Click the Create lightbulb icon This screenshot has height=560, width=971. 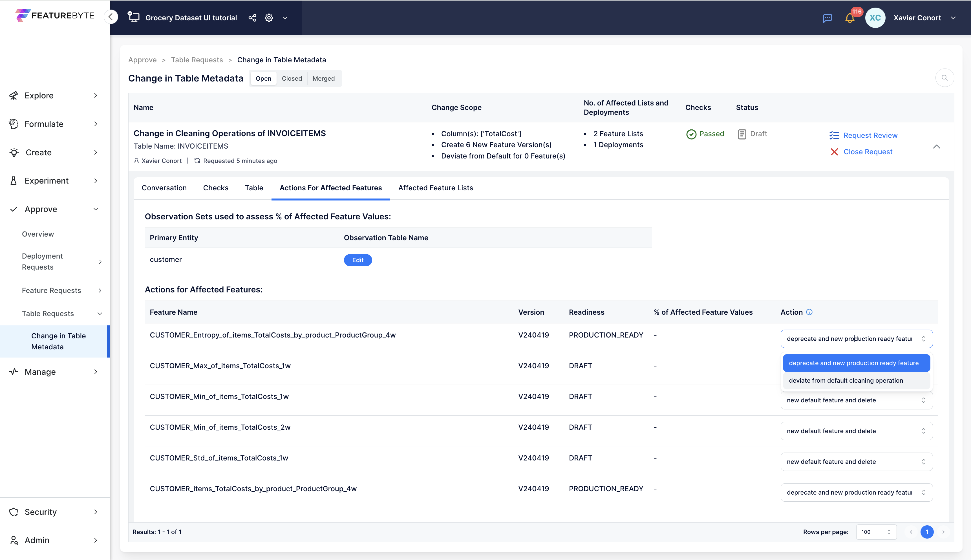click(14, 152)
